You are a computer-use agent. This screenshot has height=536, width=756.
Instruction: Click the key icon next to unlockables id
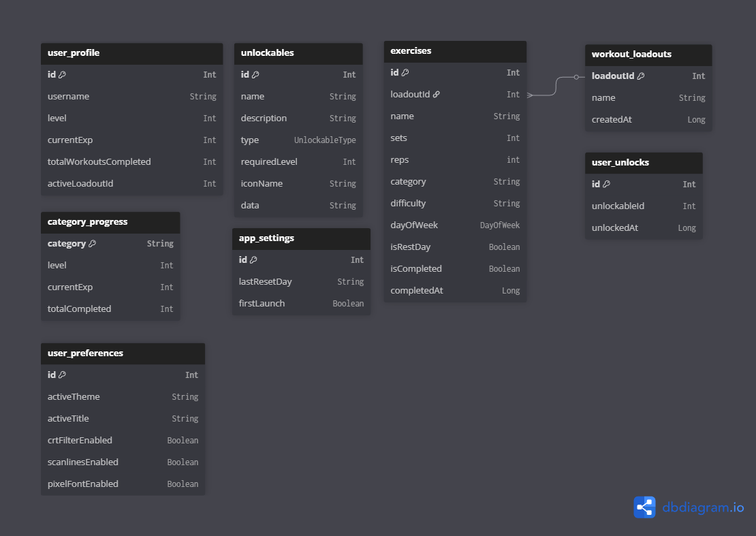pos(255,75)
